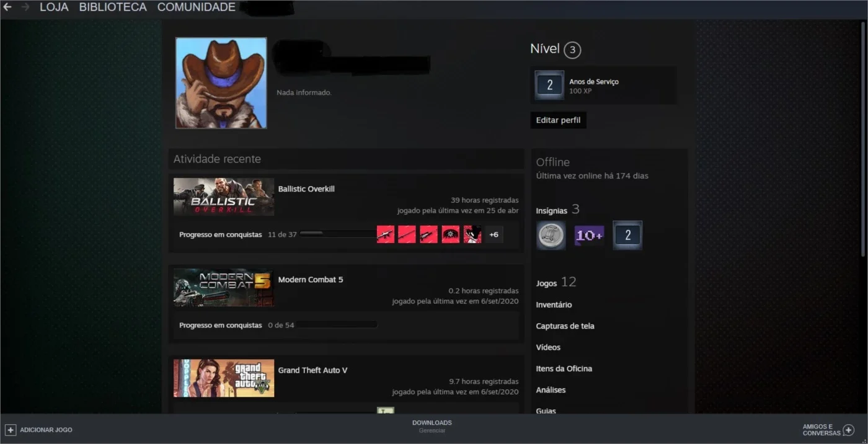Open Inventário link

pos(554,304)
